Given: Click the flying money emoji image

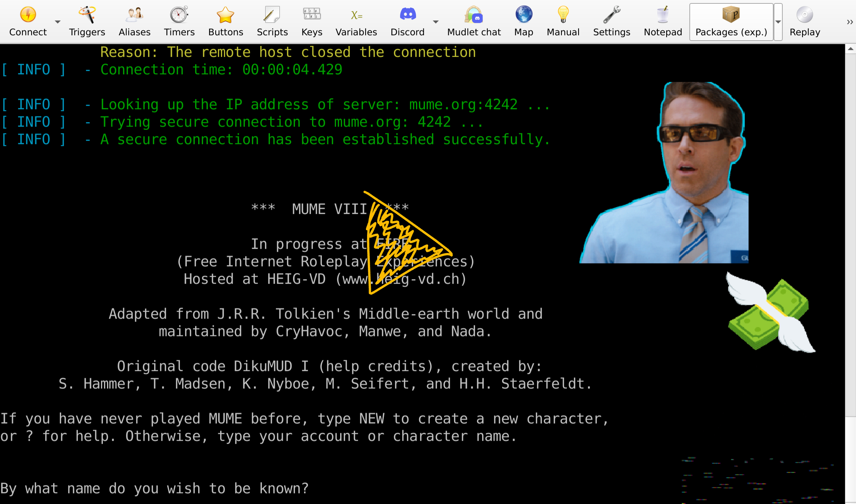Looking at the screenshot, I should coord(771,312).
